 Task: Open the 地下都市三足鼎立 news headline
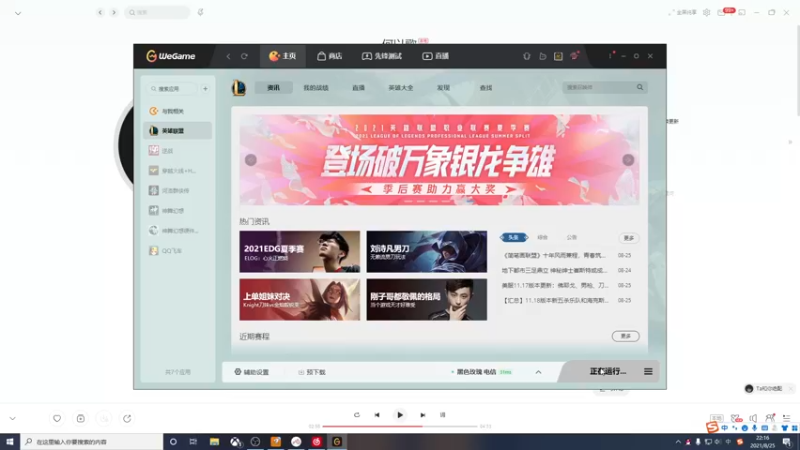(554, 270)
